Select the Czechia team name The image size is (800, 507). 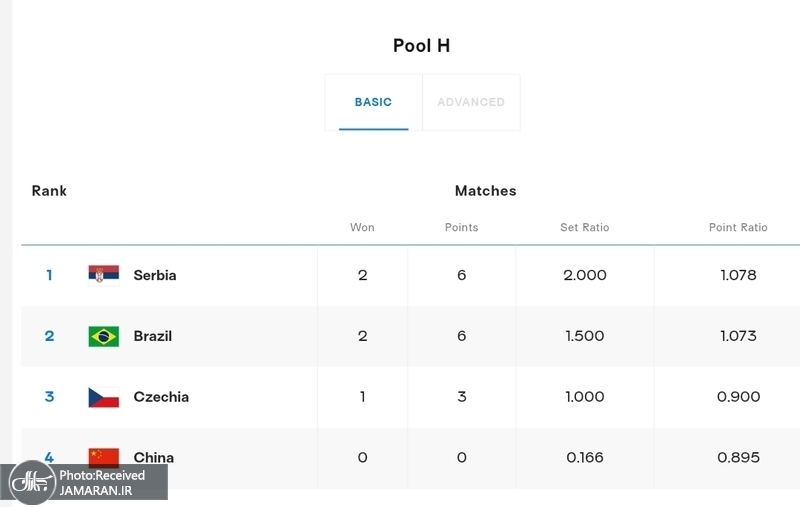[161, 397]
